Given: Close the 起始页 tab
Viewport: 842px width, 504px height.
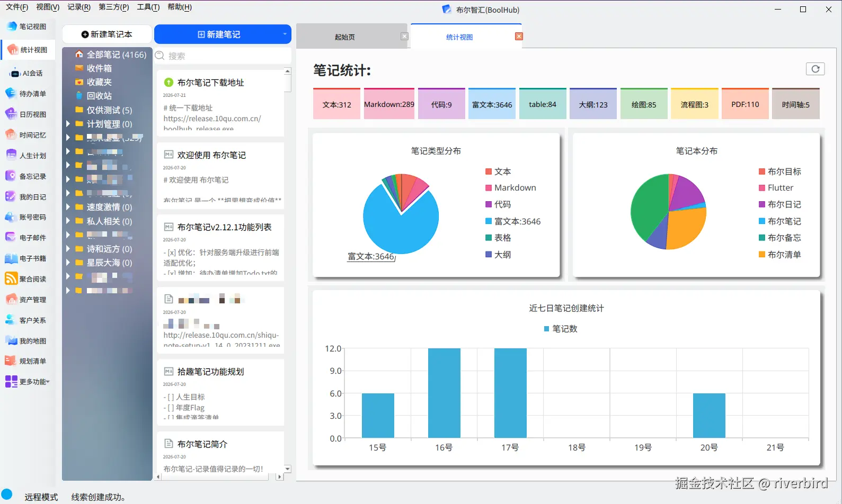Looking at the screenshot, I should (404, 36).
